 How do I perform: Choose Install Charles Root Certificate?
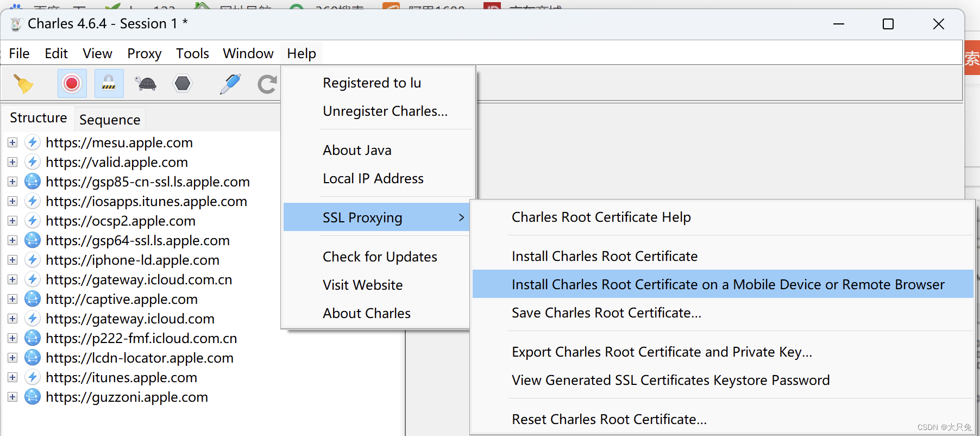pyautogui.click(x=723, y=256)
